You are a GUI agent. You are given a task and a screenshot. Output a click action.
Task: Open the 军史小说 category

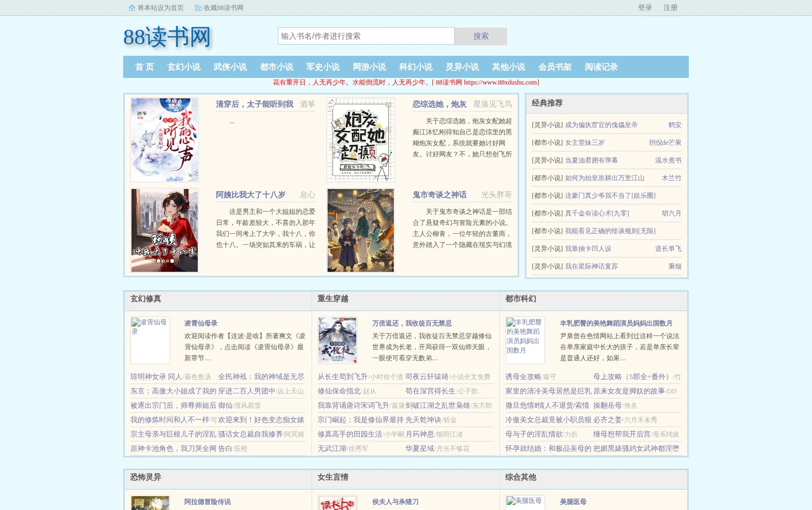323,67
